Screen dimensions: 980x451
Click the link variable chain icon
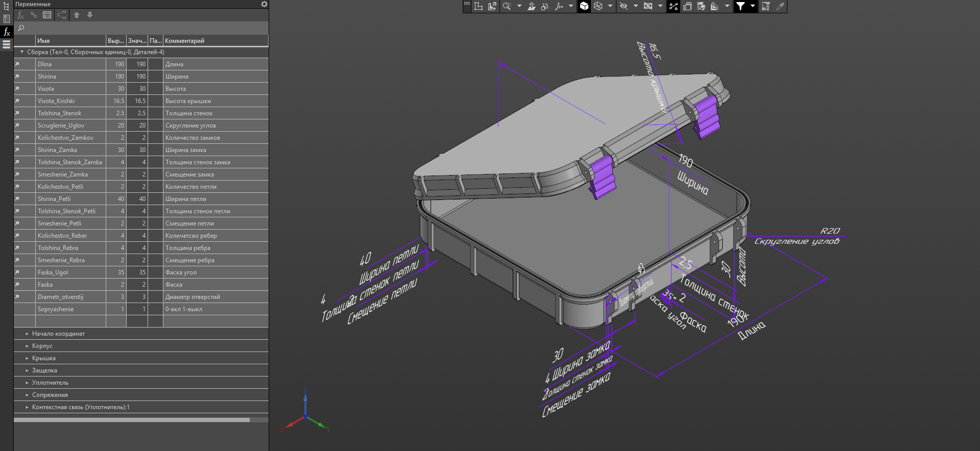coord(34,15)
